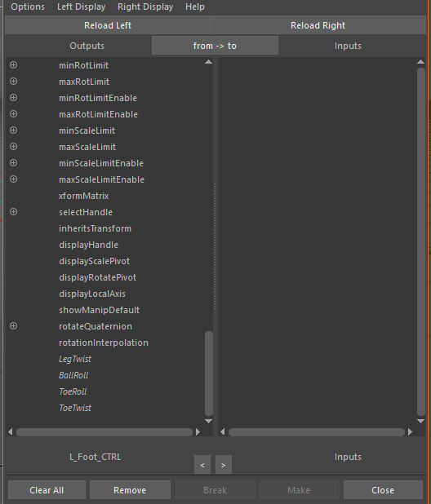Click left panel horizontal scroll left arrow
431x504 pixels.
point(11,432)
